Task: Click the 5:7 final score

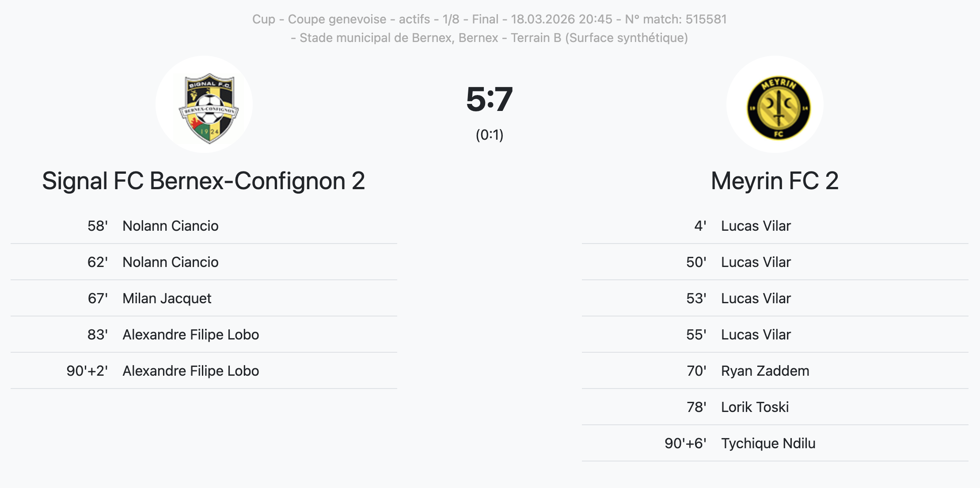Action: pyautogui.click(x=489, y=99)
